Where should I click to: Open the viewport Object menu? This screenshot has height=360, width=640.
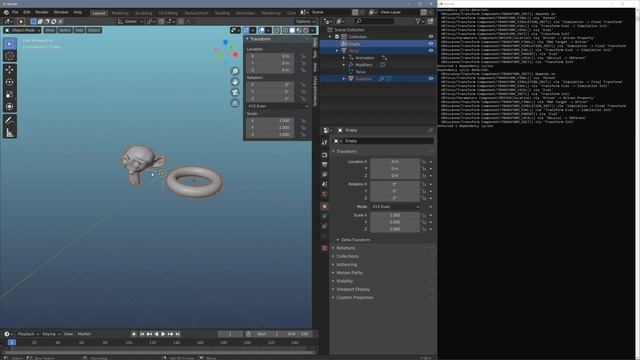93,30
